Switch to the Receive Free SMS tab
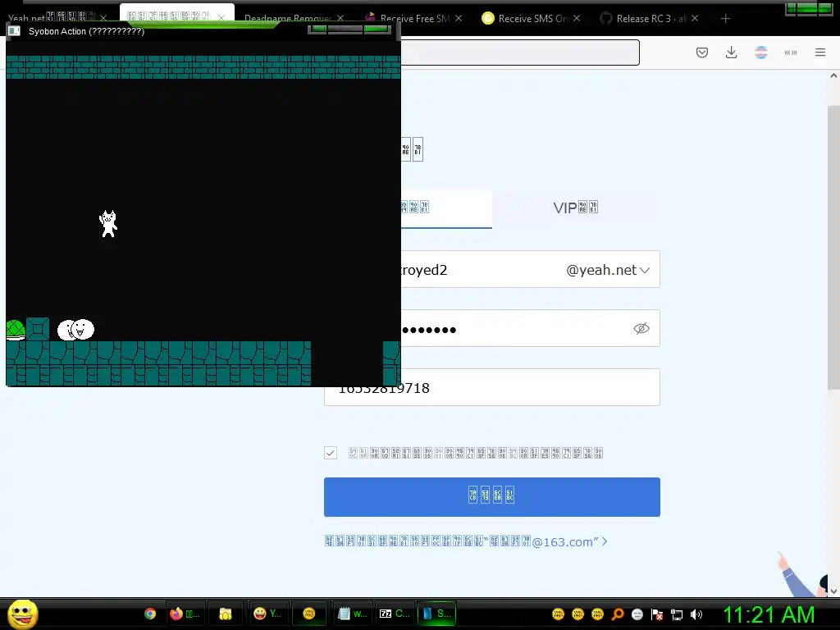 pyautogui.click(x=414, y=19)
